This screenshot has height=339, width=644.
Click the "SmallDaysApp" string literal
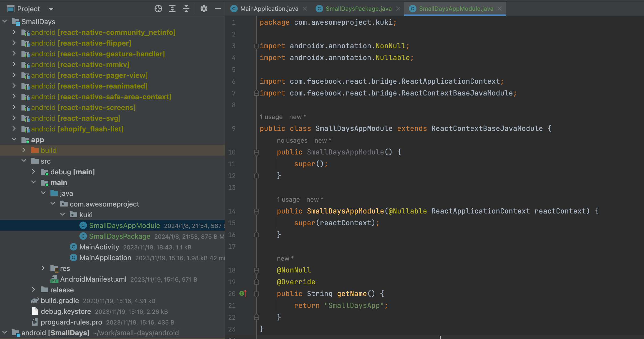coord(354,305)
